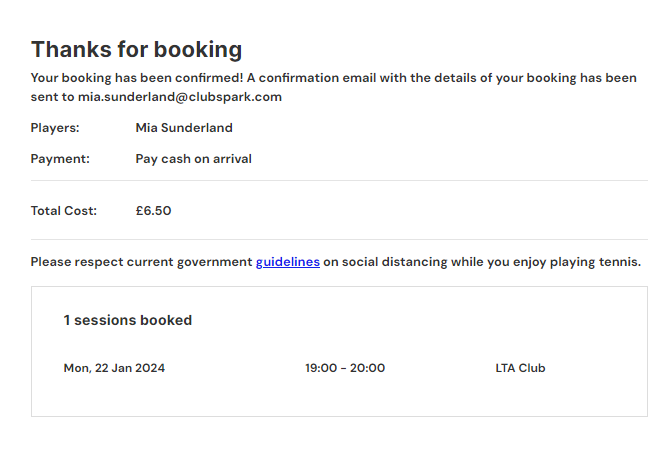Image resolution: width=667 pixels, height=450 pixels.
Task: Click the divider line above Total Cost
Action: (x=339, y=180)
